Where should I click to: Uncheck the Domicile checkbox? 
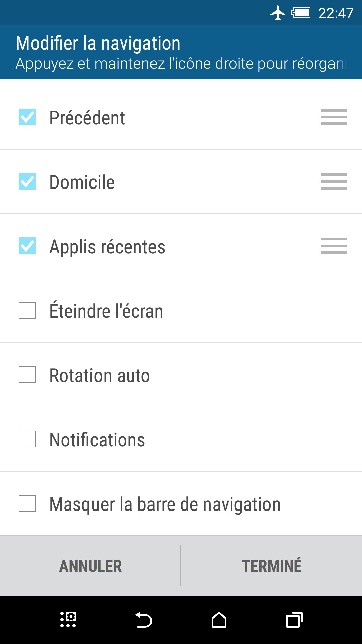[x=27, y=181]
